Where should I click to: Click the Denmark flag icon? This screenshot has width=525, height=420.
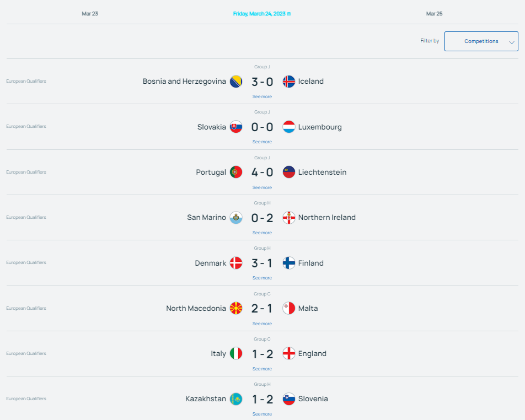236,263
